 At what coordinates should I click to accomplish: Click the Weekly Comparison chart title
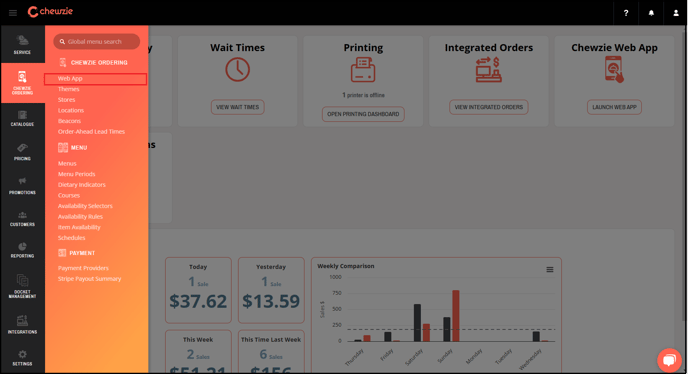click(346, 266)
